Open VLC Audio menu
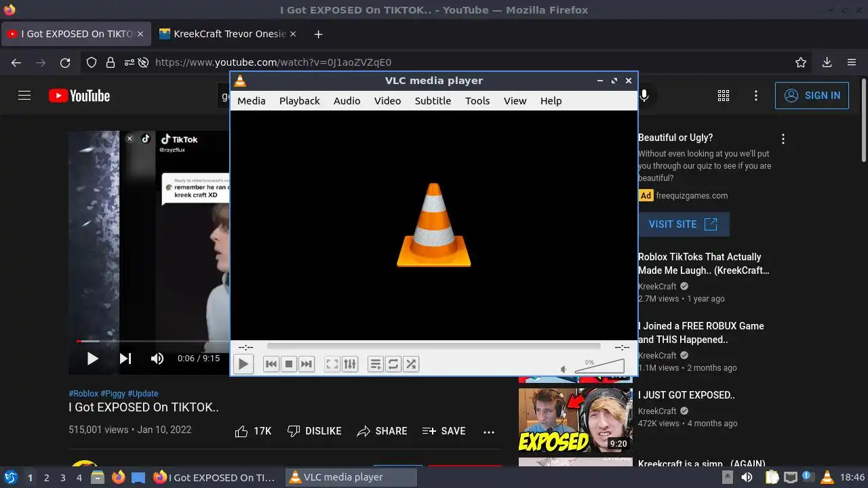The width and height of the screenshot is (868, 488). point(347,100)
